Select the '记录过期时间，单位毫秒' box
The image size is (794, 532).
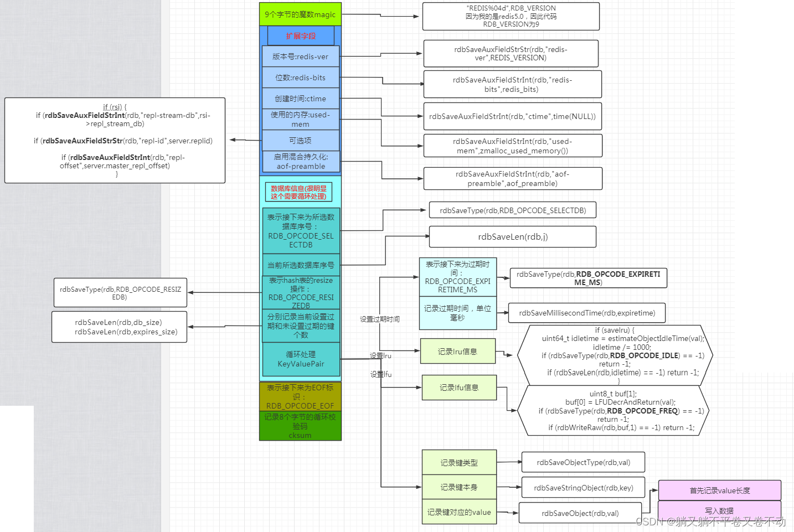click(x=458, y=313)
